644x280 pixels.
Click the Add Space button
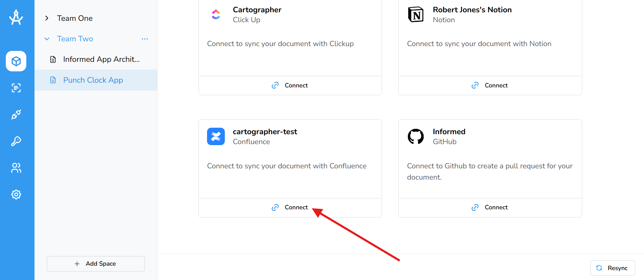click(96, 264)
